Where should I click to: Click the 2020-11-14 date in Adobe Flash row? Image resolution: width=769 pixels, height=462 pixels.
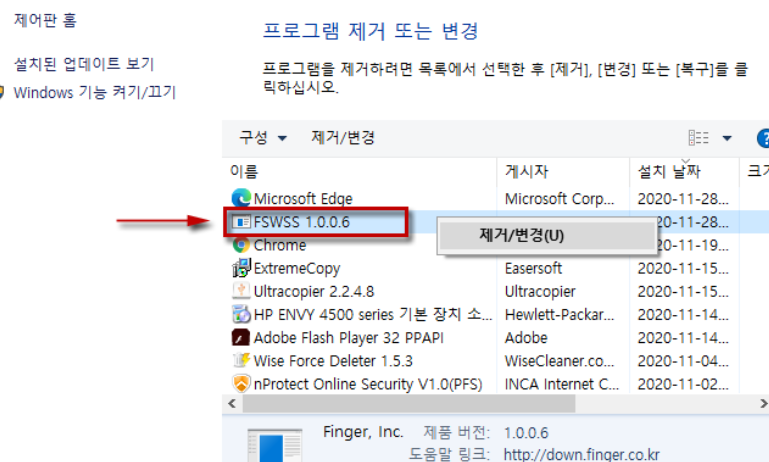click(x=683, y=337)
